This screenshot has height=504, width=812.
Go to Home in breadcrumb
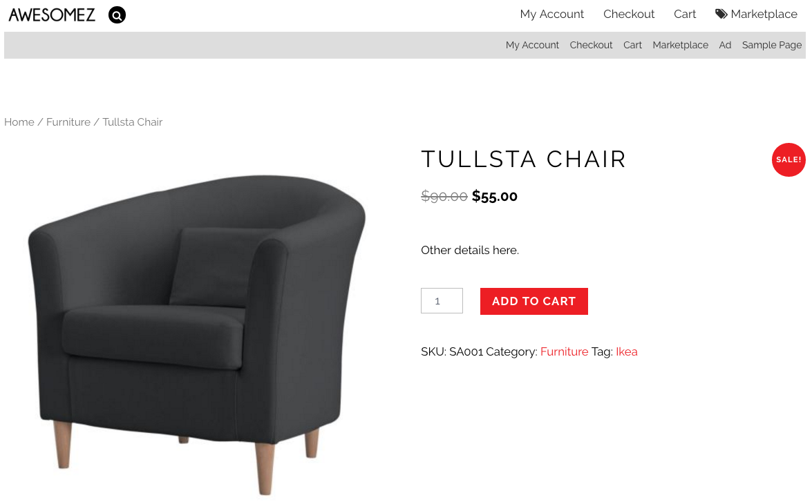coord(19,122)
